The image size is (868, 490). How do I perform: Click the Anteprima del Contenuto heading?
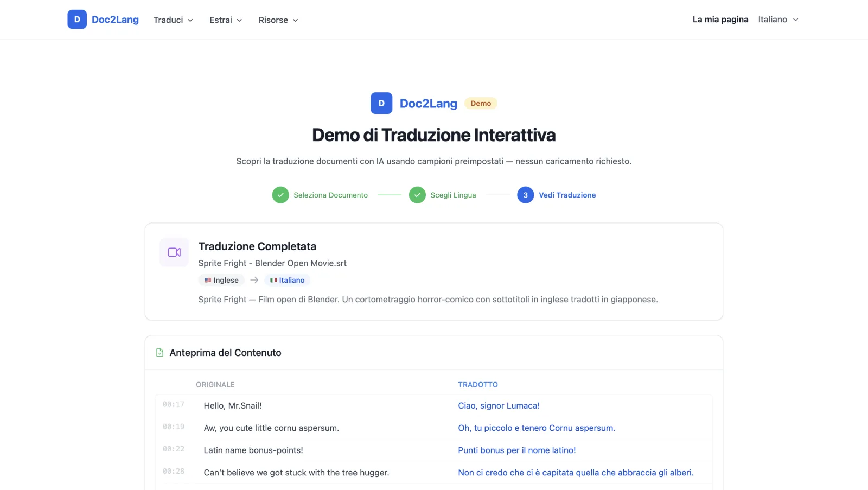[x=225, y=353]
